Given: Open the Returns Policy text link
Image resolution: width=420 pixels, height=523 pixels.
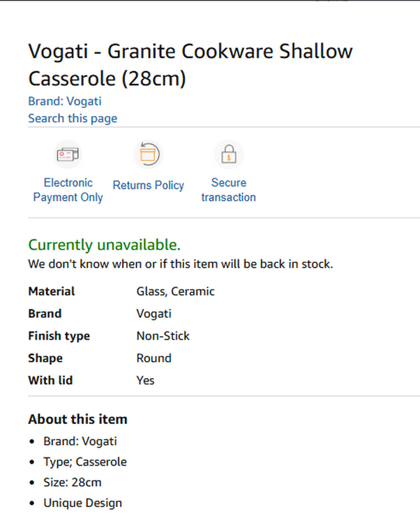Looking at the screenshot, I should pyautogui.click(x=148, y=185).
